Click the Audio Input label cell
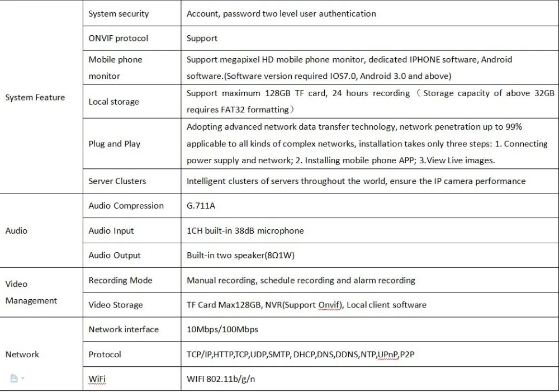This screenshot has height=392, width=559. pyautogui.click(x=132, y=230)
